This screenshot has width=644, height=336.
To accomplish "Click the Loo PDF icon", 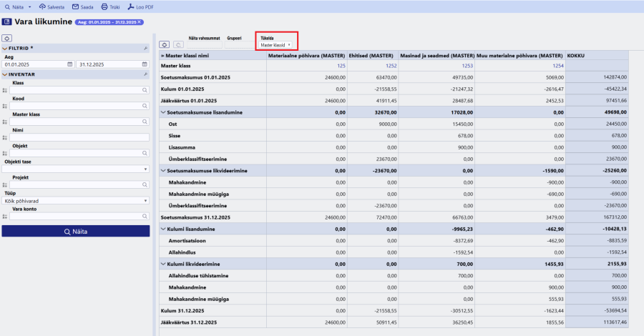I will pos(131,7).
